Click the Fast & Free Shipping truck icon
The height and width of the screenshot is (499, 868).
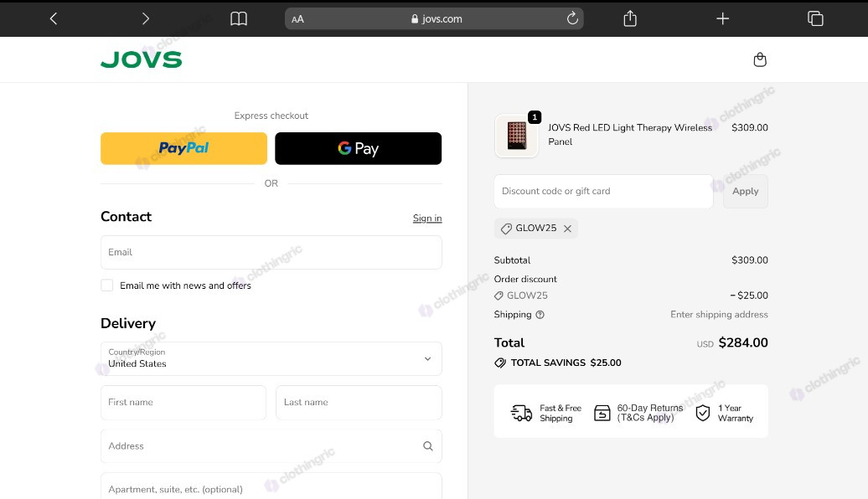[521, 413]
